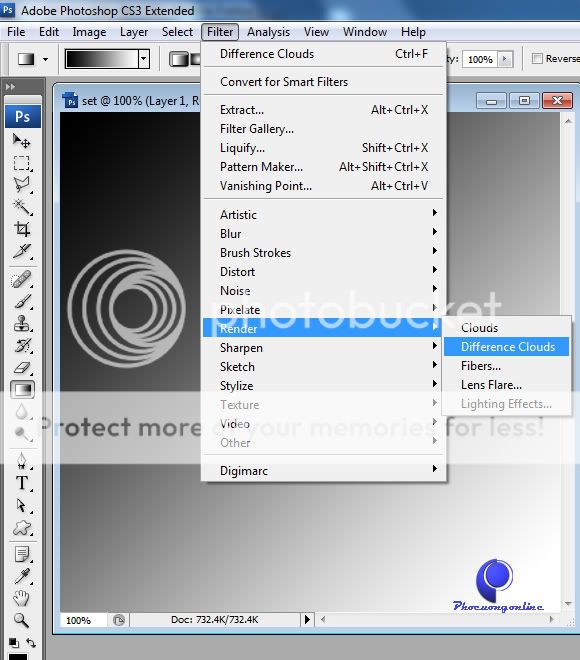The width and height of the screenshot is (580, 660).
Task: Select the Custom Shape tool
Action: tap(21, 527)
